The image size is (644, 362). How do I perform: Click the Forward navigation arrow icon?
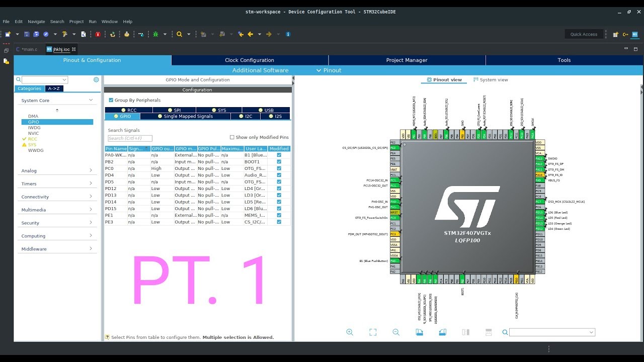[269, 34]
